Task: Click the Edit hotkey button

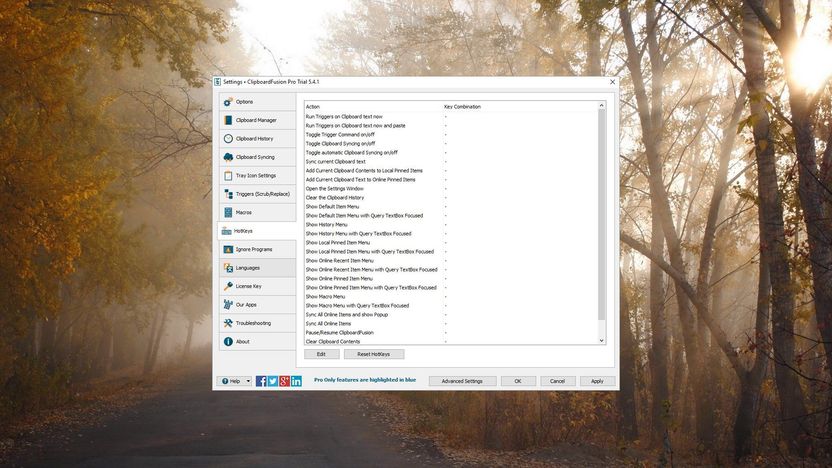Action: click(322, 354)
